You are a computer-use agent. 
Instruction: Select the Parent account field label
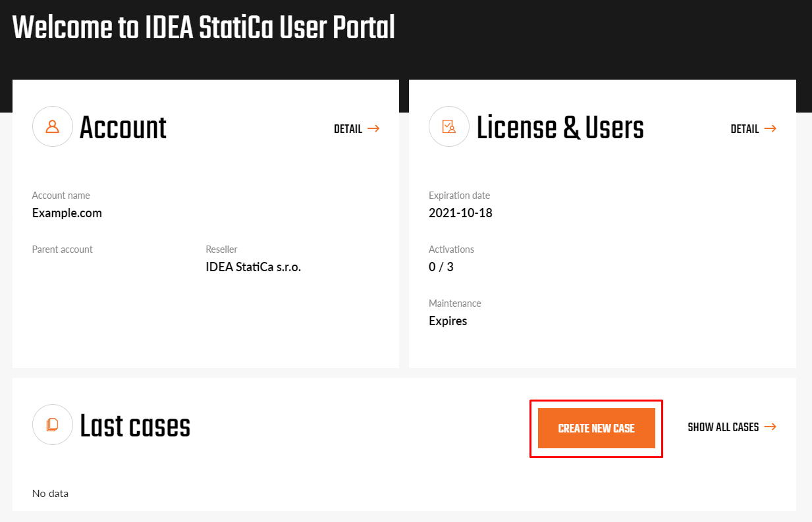point(62,249)
